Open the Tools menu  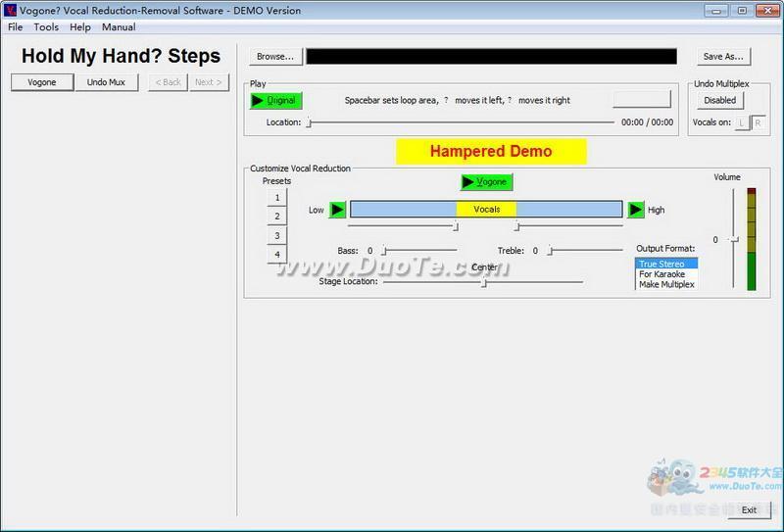tap(46, 27)
